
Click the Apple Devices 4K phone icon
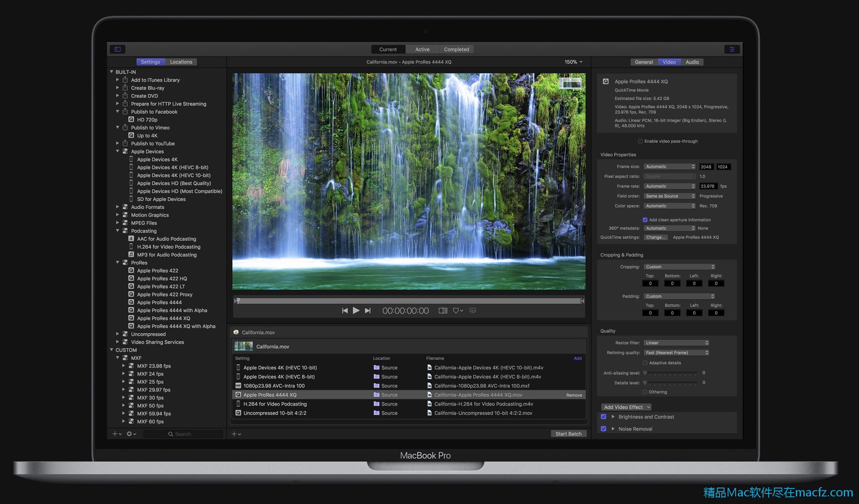pyautogui.click(x=131, y=159)
